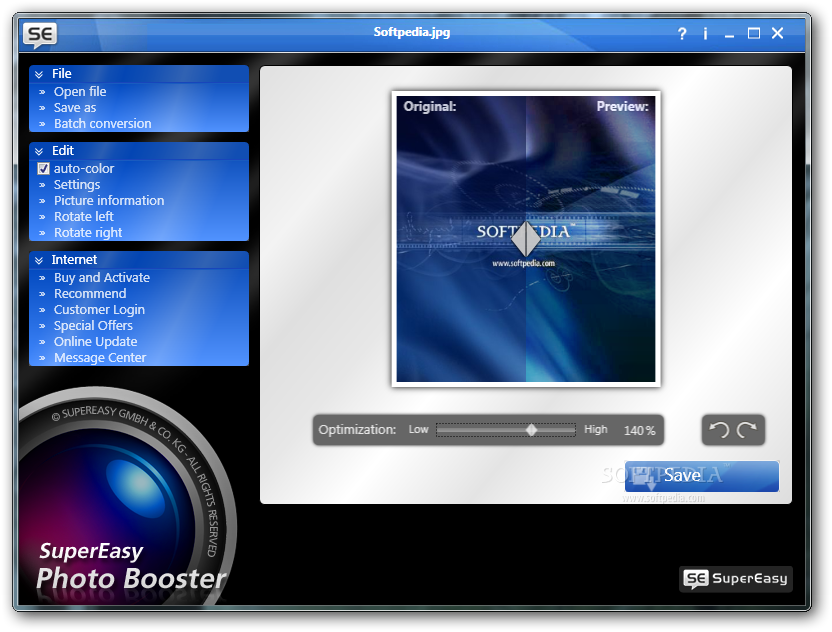The height and width of the screenshot is (632, 832).
Task: Click the 'Optimization:' label
Action: pos(357,430)
